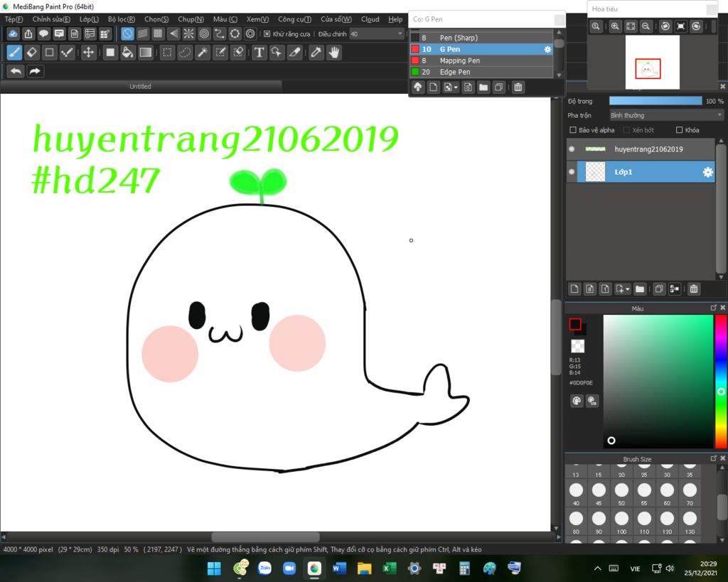Open G Pen brush settings gear
728x582 pixels.
click(547, 49)
